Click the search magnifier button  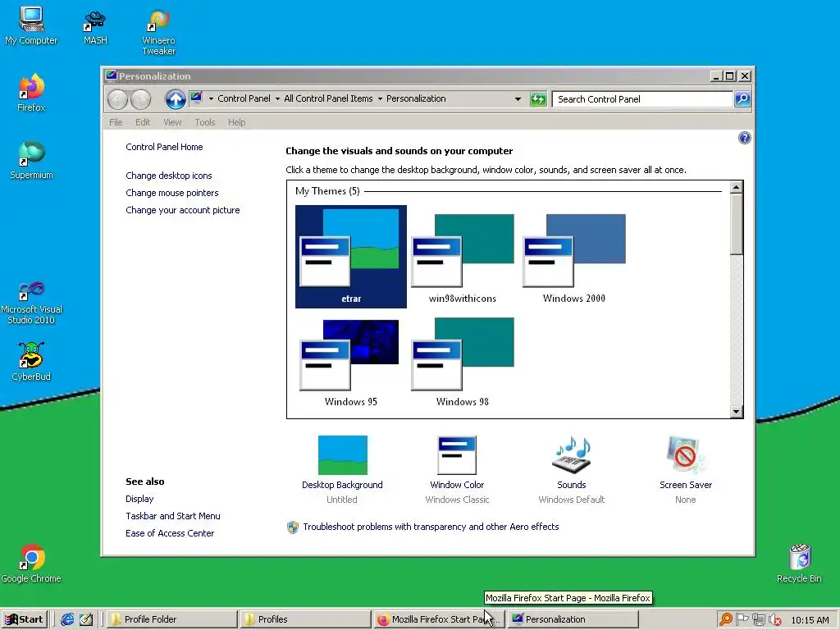pyautogui.click(x=742, y=99)
